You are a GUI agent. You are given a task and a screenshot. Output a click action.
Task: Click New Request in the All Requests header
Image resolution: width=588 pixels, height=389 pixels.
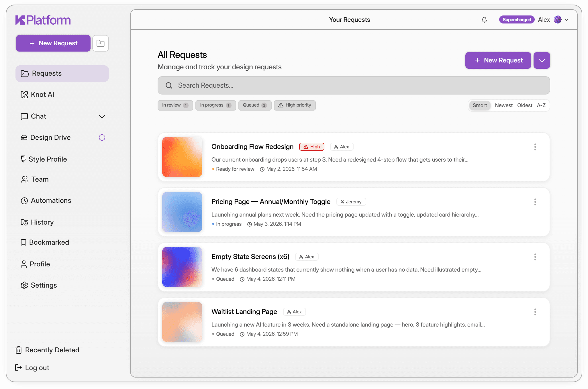498,60
